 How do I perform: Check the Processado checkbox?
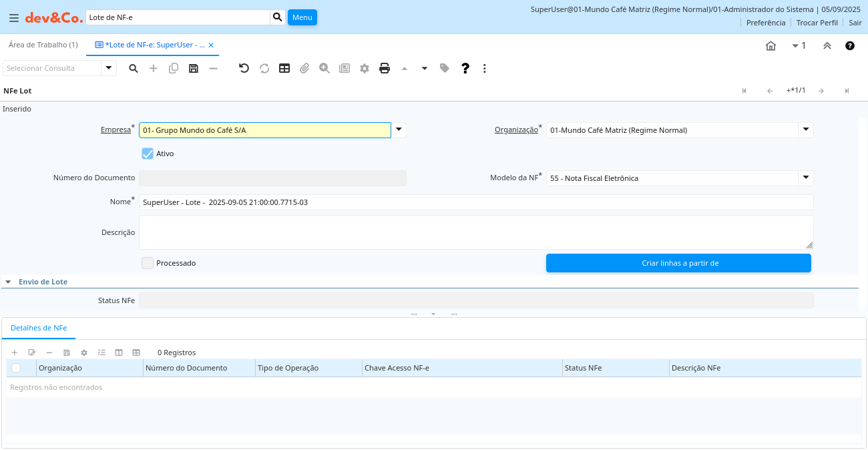(148, 263)
